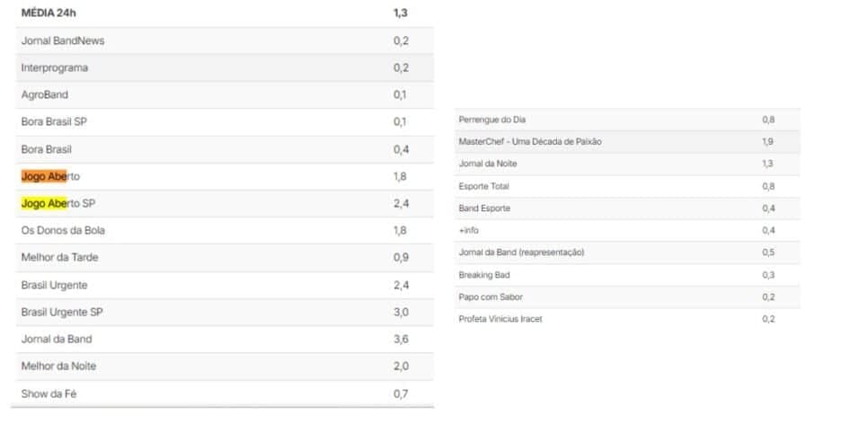The height and width of the screenshot is (434, 868).
Task: Click the Profeta Vinicius Iracet row
Action: [x=627, y=319]
